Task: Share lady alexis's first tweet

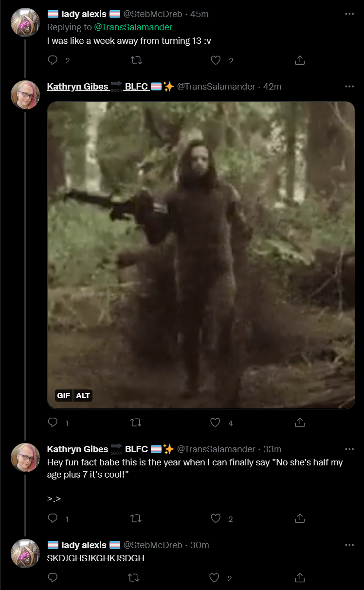Action: coord(300,60)
